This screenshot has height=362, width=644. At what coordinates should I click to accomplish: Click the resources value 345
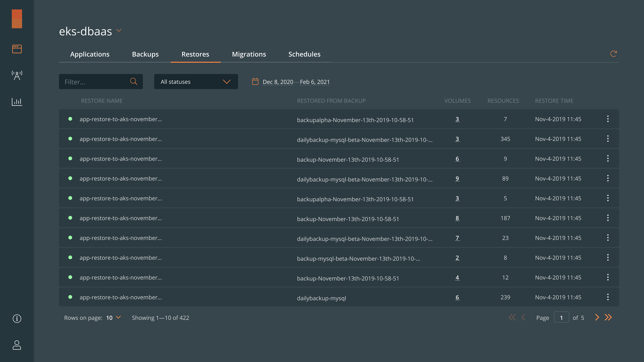505,139
